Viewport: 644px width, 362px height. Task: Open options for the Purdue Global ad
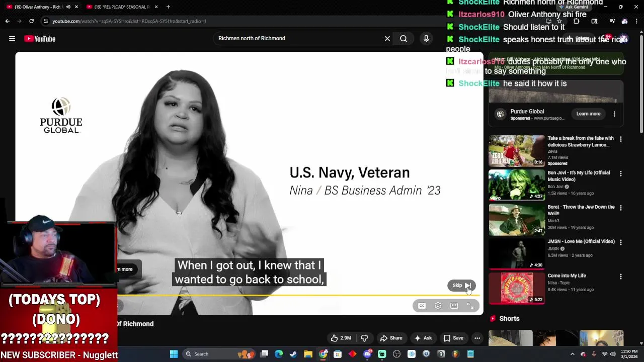(614, 114)
